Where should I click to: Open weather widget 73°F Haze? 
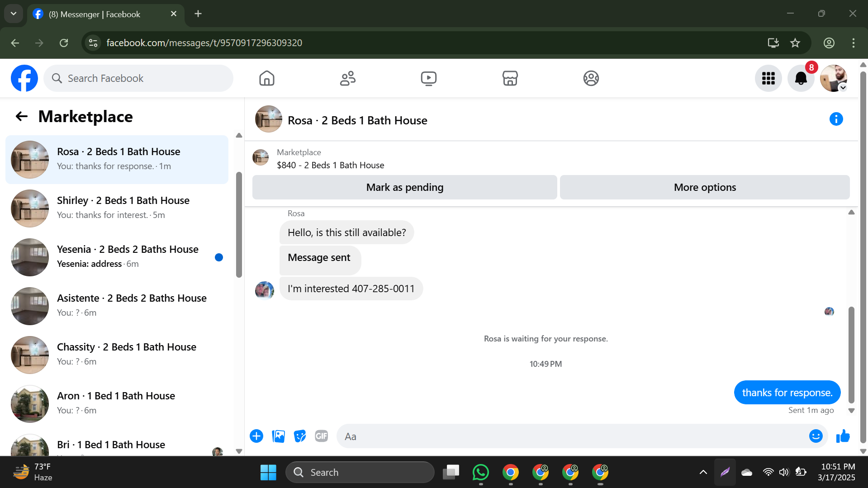tap(33, 472)
